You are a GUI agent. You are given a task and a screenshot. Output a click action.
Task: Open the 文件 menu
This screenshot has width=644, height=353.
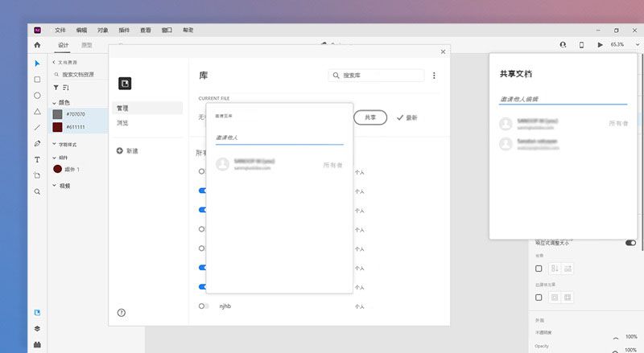pyautogui.click(x=60, y=30)
